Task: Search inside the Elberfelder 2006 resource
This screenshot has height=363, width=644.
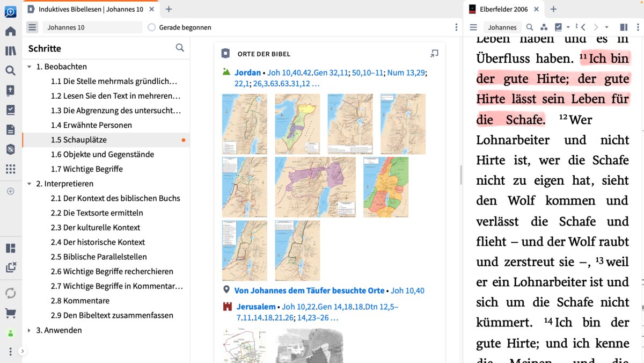Action: click(x=530, y=27)
